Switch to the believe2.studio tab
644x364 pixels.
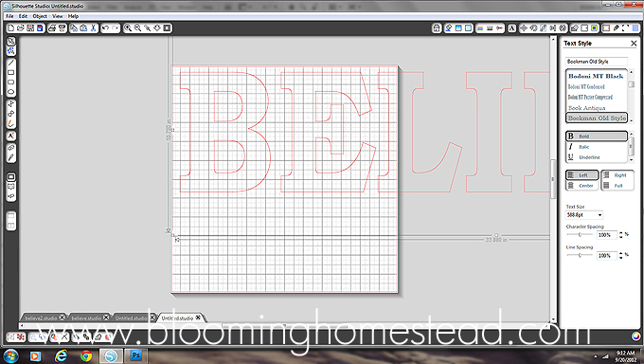click(41, 318)
